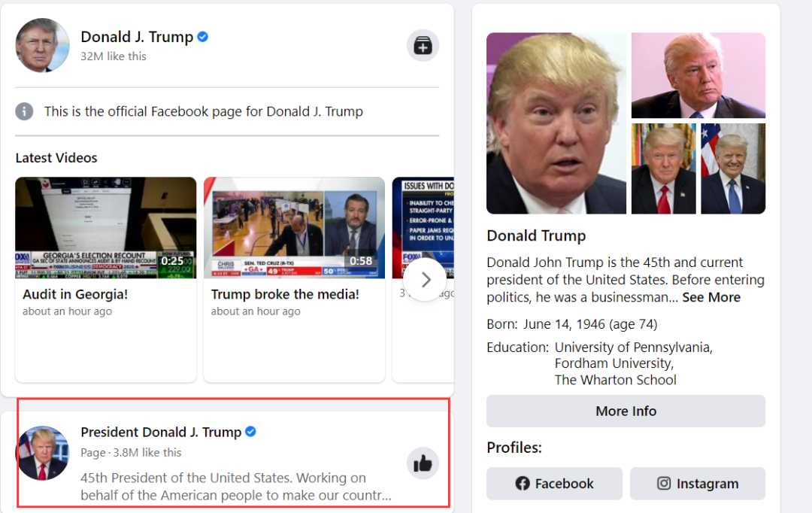This screenshot has width=812, height=513.
Task: Click the 'Page · 3.8M like this' text
Action: pyautogui.click(x=131, y=453)
